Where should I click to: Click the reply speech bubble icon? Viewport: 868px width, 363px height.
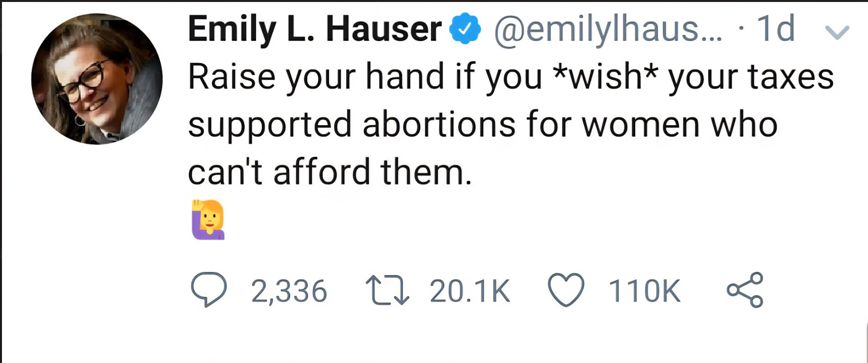[x=209, y=290]
